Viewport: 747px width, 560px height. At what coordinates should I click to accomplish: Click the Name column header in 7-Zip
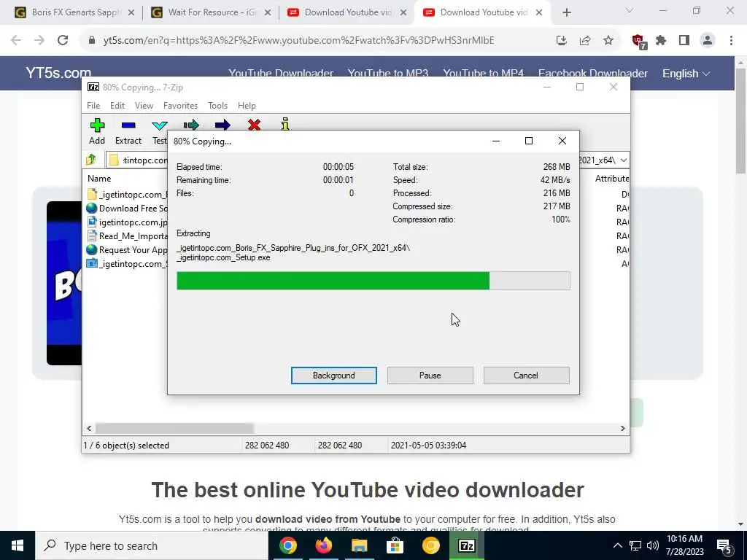pyautogui.click(x=99, y=179)
